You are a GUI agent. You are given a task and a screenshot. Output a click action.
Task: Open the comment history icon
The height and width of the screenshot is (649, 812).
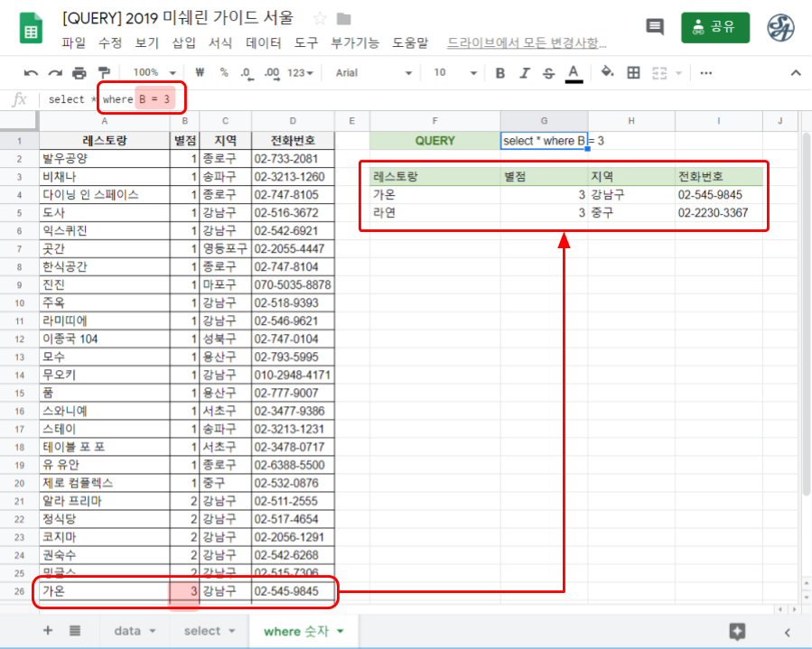pos(653,26)
